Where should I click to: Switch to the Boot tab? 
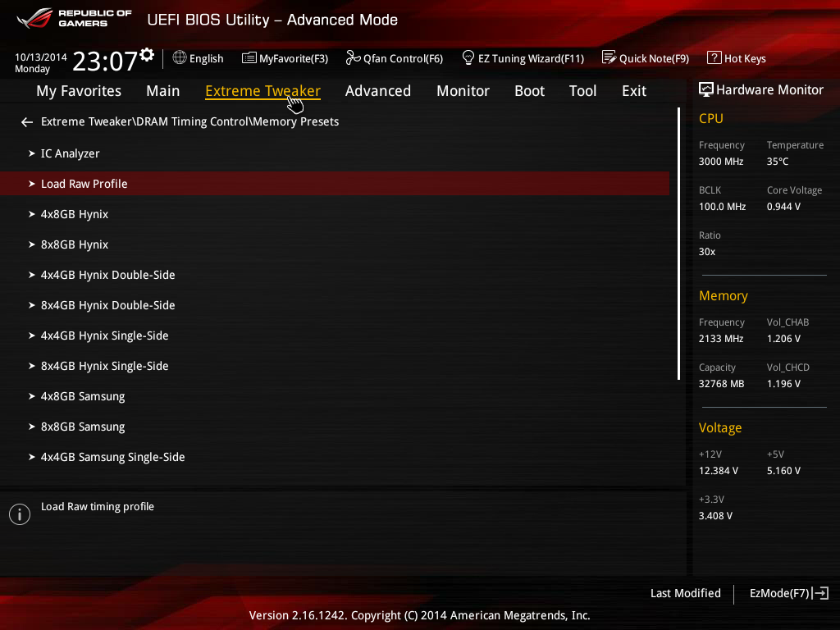pyautogui.click(x=529, y=91)
